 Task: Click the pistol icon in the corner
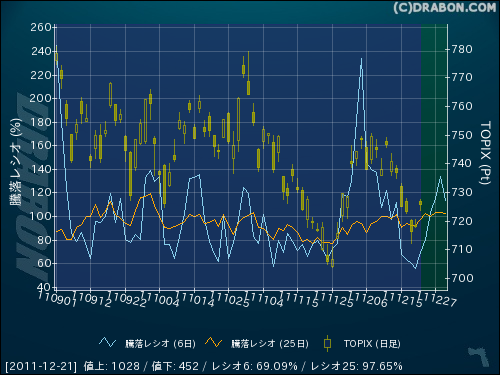[479, 357]
